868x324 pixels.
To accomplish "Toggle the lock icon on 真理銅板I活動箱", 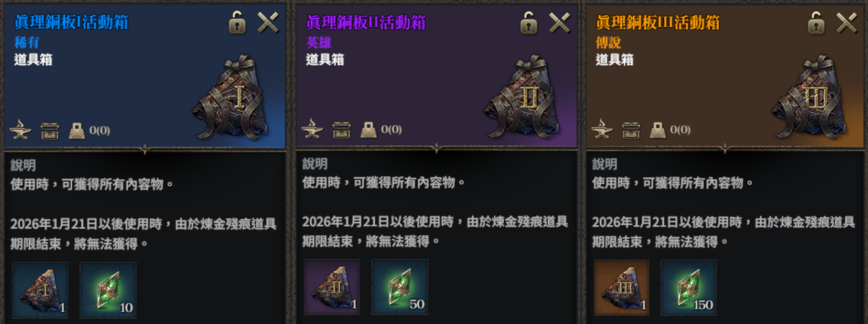I will [237, 22].
